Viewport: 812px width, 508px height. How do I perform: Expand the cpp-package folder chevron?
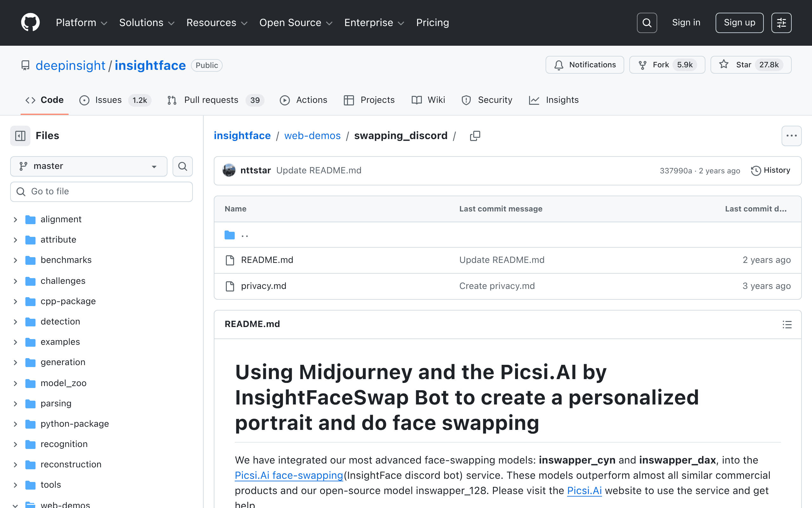coord(15,301)
